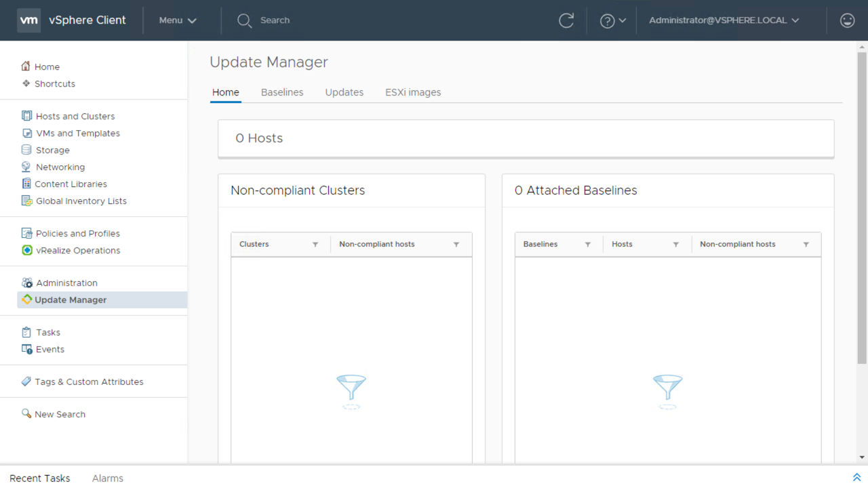This screenshot has height=488, width=868.
Task: Click the Tags & Custom Attributes icon
Action: coord(26,382)
